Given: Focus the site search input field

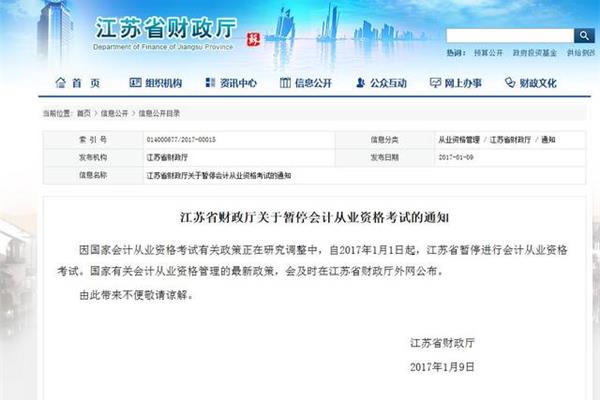Looking at the screenshot, I should (x=510, y=36).
